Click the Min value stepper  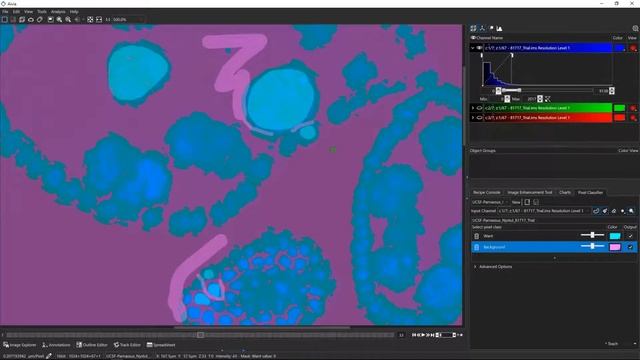[507, 99]
